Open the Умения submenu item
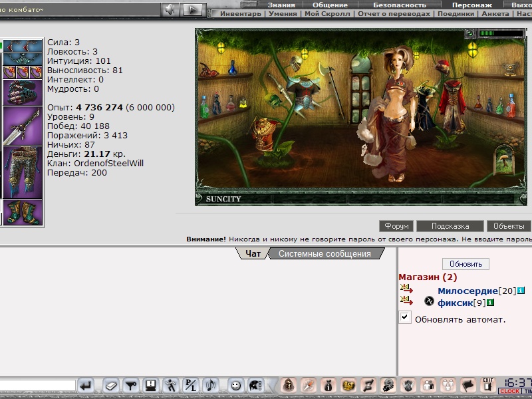 (283, 13)
